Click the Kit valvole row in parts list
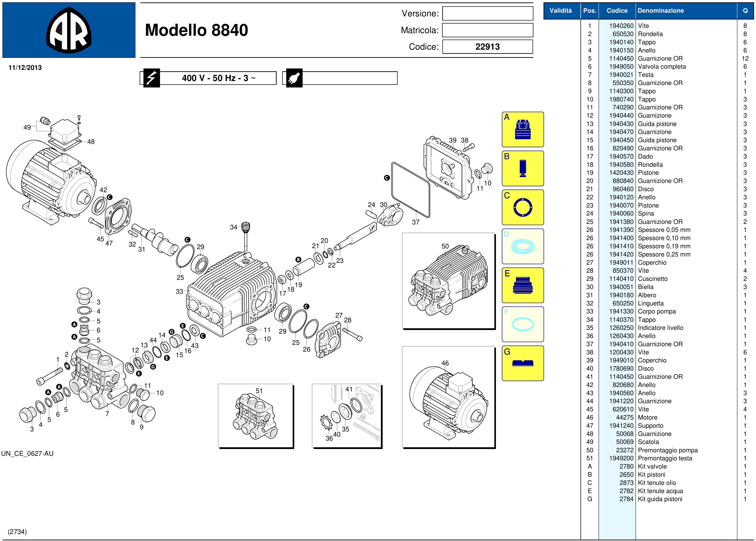The image size is (756, 541). click(652, 466)
